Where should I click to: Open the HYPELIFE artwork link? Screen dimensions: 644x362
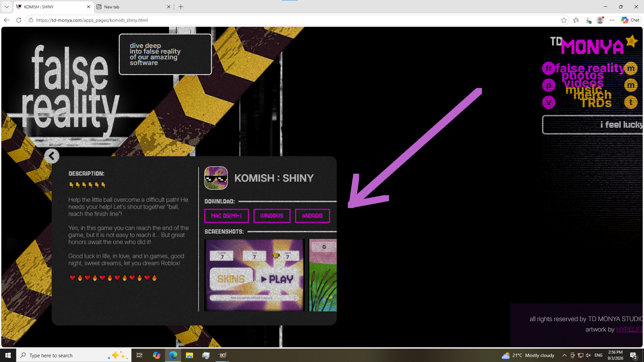(x=629, y=329)
